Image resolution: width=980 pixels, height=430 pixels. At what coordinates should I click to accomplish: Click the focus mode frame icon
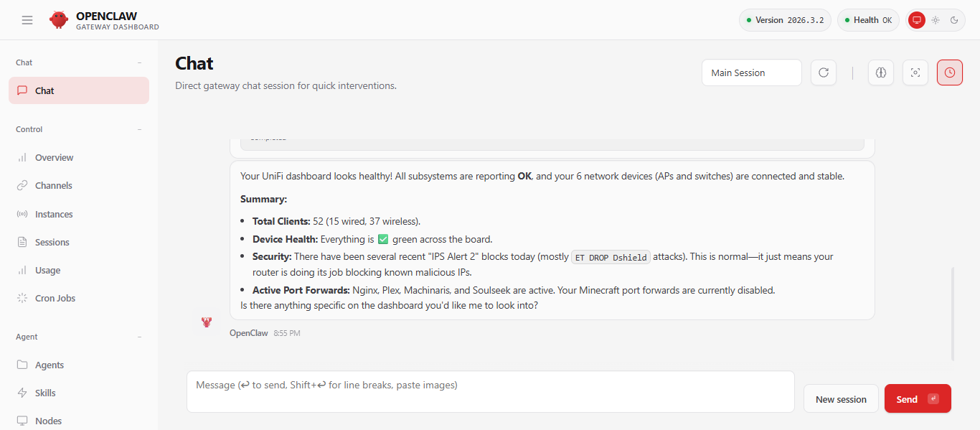pos(915,73)
